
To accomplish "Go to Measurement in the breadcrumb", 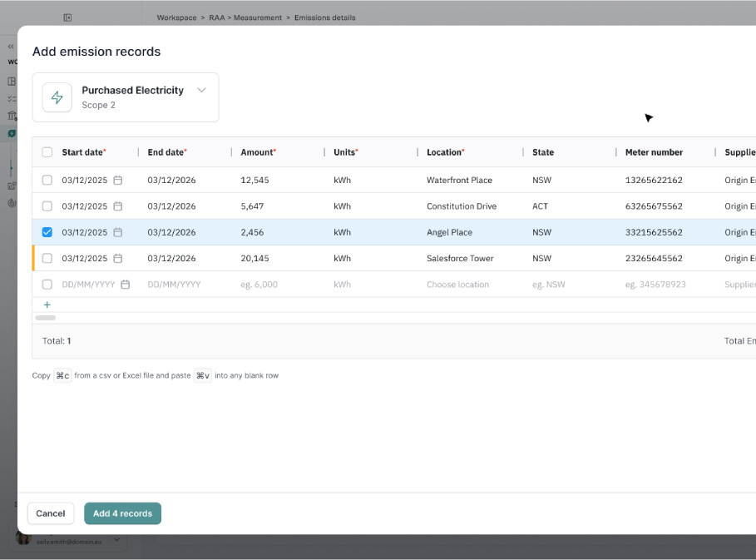I will coord(258,17).
